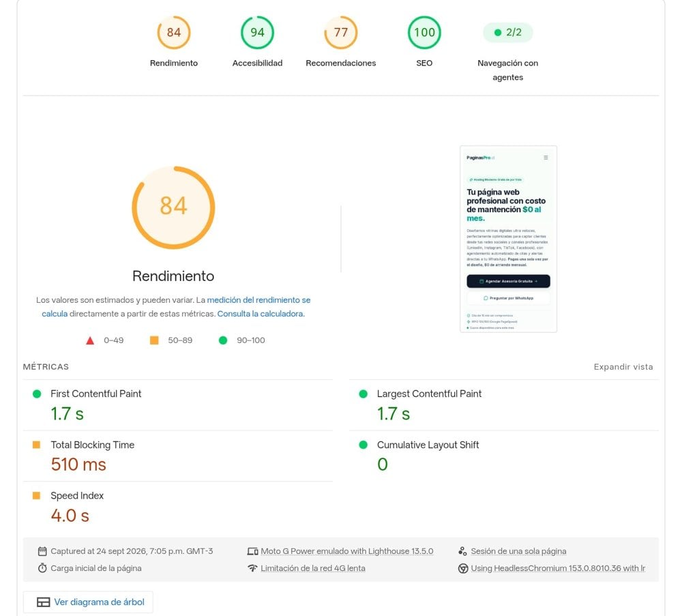
Task: Click Using HeadlessChromium 153.0.8010.36 text
Action: (558, 568)
